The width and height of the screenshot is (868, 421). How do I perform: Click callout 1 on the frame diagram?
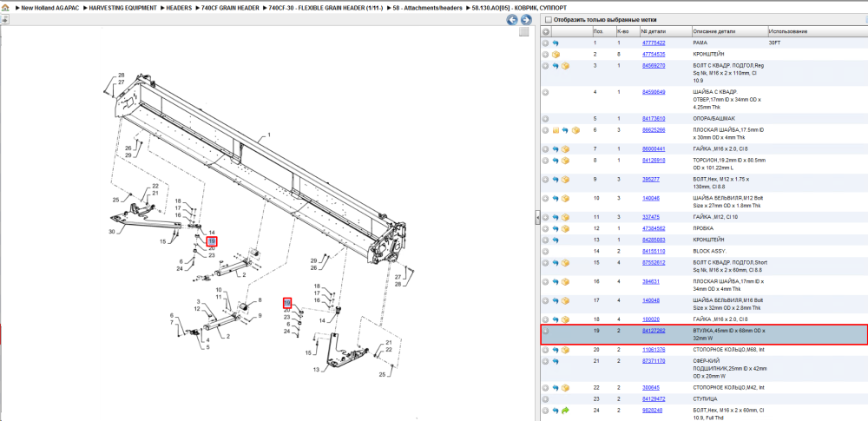click(x=270, y=135)
